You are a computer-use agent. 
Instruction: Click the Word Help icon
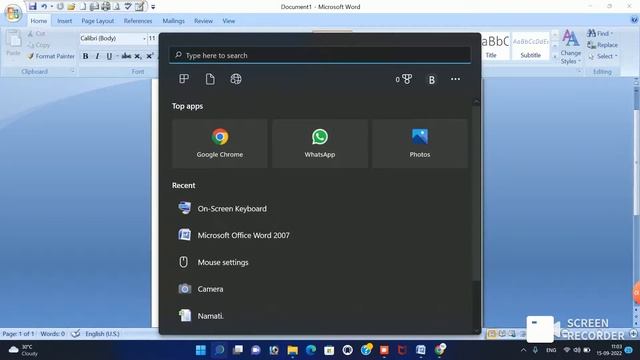click(634, 20)
